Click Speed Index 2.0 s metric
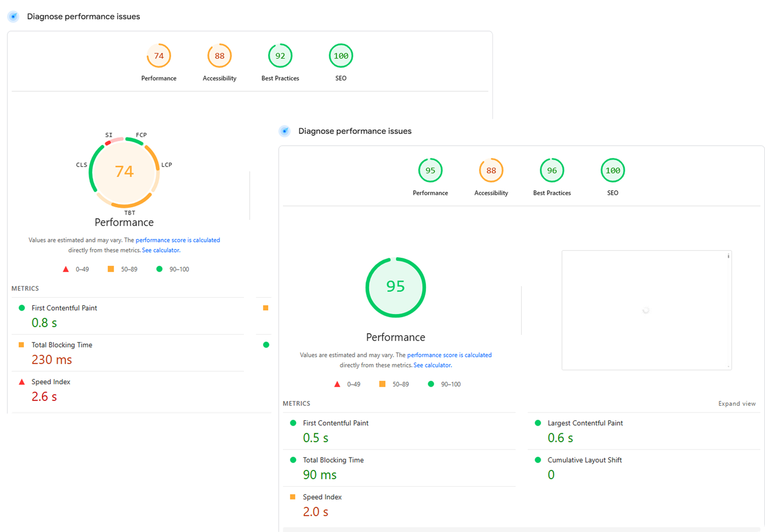The image size is (765, 532). (x=399, y=505)
